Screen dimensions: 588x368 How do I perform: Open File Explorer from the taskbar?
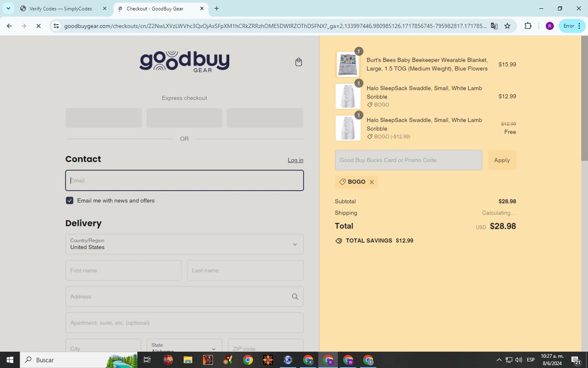(188, 360)
